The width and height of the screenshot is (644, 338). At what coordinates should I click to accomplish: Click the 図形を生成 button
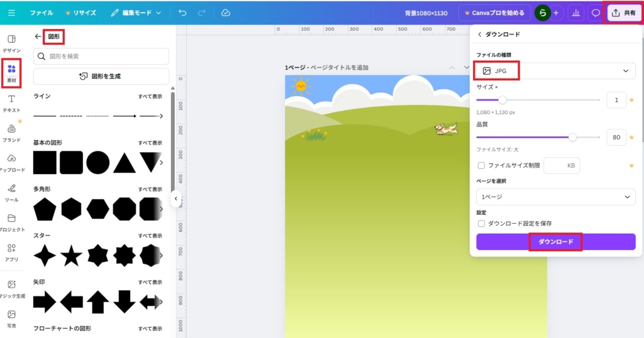pyautogui.click(x=101, y=76)
